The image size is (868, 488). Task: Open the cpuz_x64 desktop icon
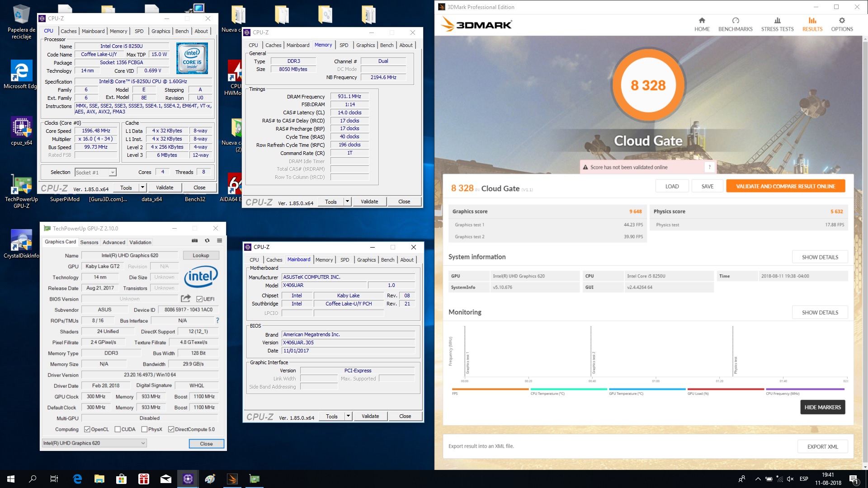point(21,131)
